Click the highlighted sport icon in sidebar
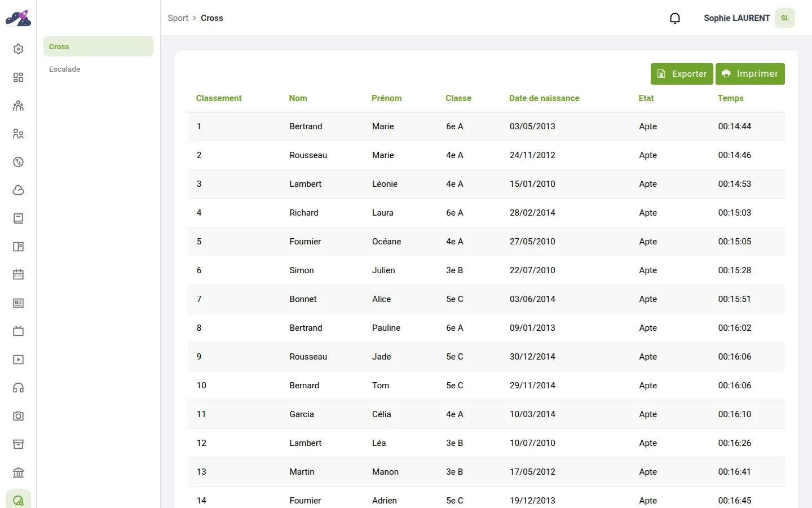This screenshot has width=812, height=508. click(18, 500)
